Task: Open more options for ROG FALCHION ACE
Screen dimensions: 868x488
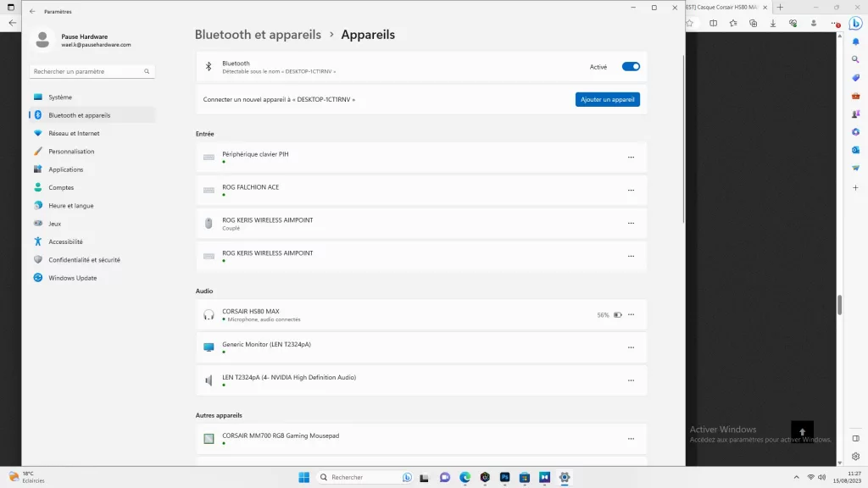Action: point(631,191)
